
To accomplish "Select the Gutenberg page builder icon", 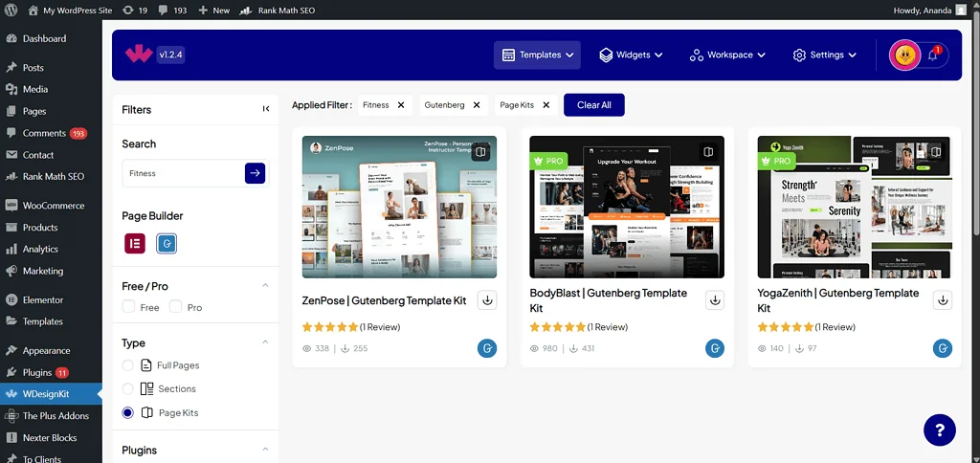I will [167, 243].
